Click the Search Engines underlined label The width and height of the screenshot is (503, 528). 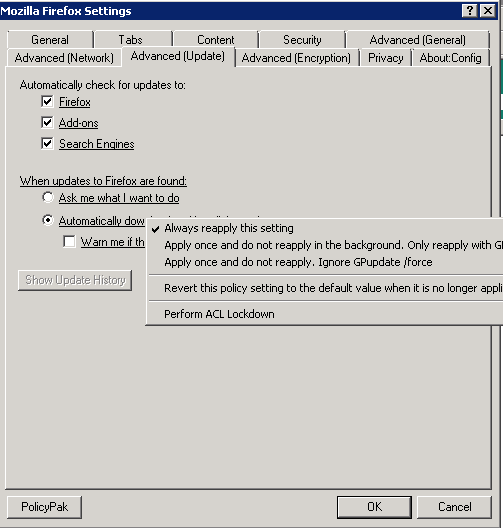(x=97, y=144)
